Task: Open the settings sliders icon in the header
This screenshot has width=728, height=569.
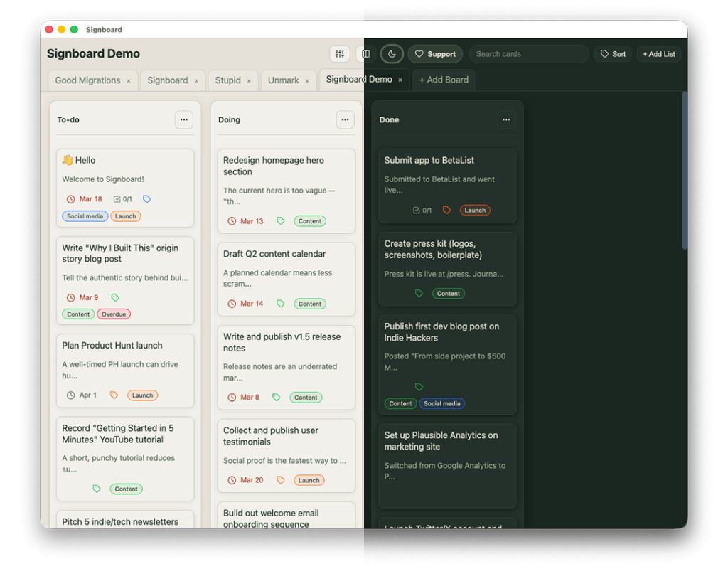Action: [340, 54]
